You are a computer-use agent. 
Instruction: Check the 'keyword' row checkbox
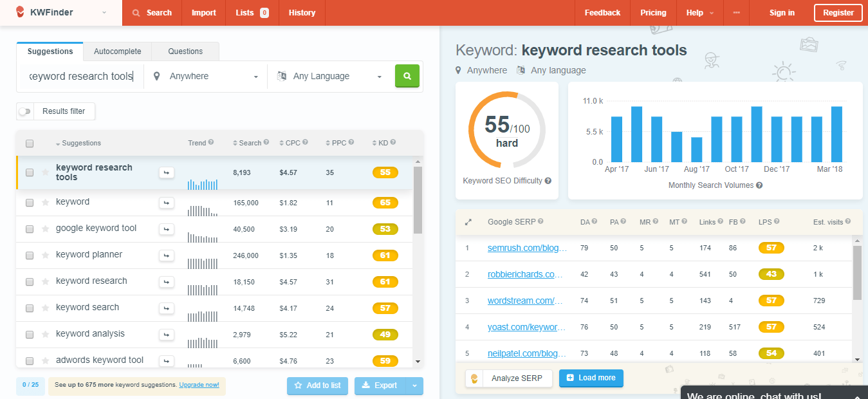30,203
